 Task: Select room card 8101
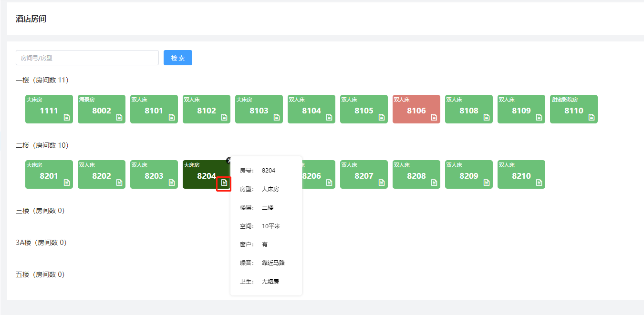tap(154, 109)
